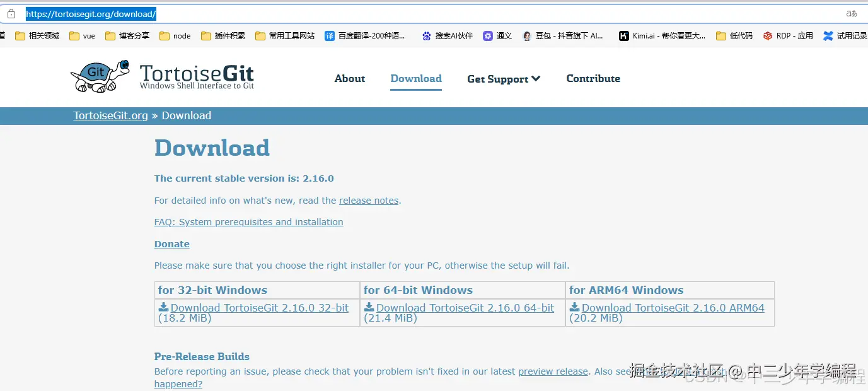
Task: Open the 试用记录 bookmark
Action: (x=845, y=36)
